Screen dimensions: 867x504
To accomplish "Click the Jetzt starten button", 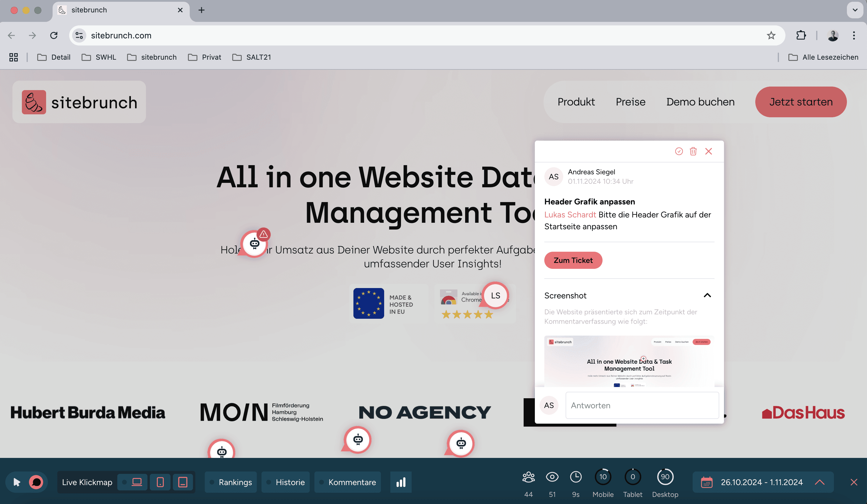I will pyautogui.click(x=801, y=102).
